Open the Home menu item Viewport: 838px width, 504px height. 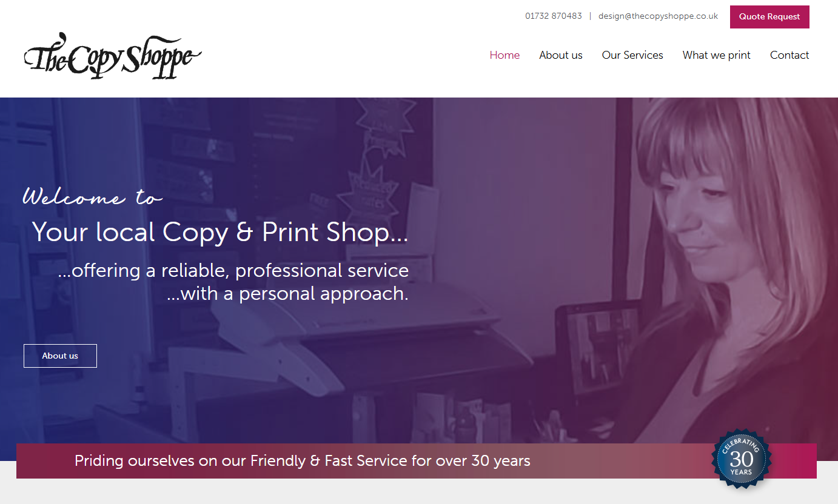[504, 55]
